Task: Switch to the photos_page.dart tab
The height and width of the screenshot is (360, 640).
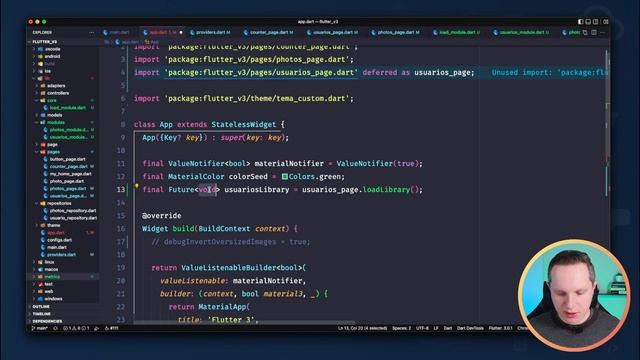Action: pos(395,32)
